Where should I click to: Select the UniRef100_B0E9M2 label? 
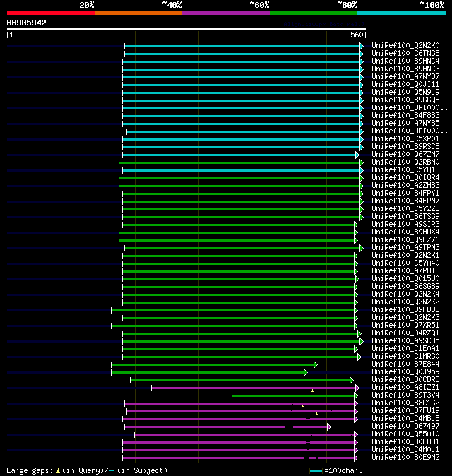405,457
